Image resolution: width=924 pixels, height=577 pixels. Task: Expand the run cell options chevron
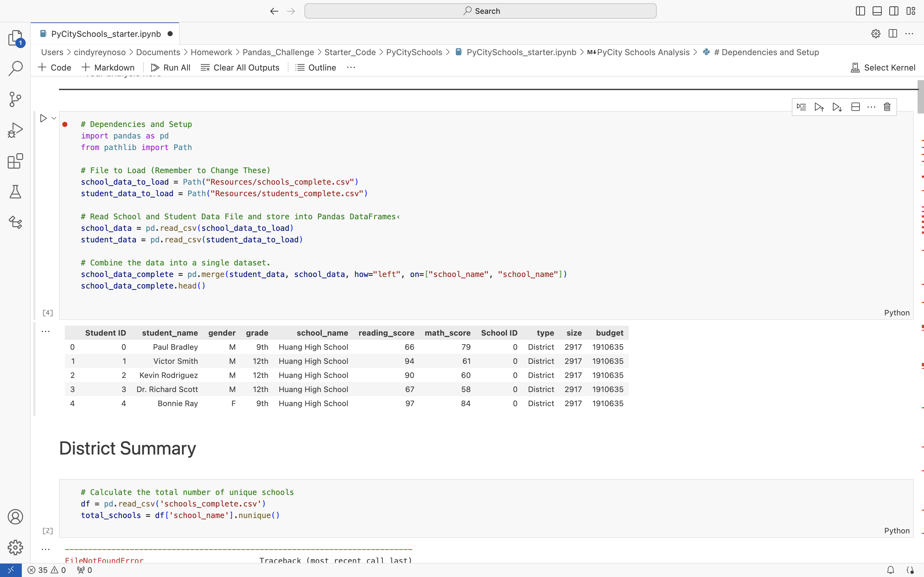click(54, 118)
